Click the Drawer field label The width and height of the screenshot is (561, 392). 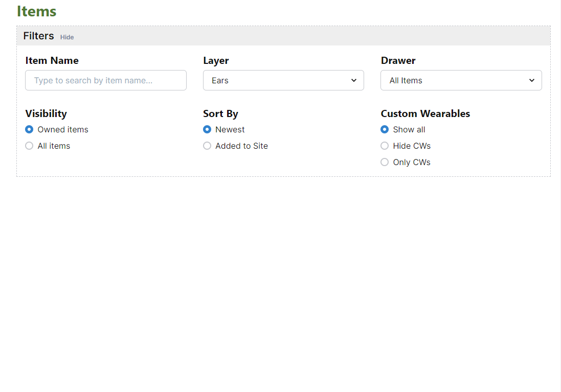[x=398, y=60]
